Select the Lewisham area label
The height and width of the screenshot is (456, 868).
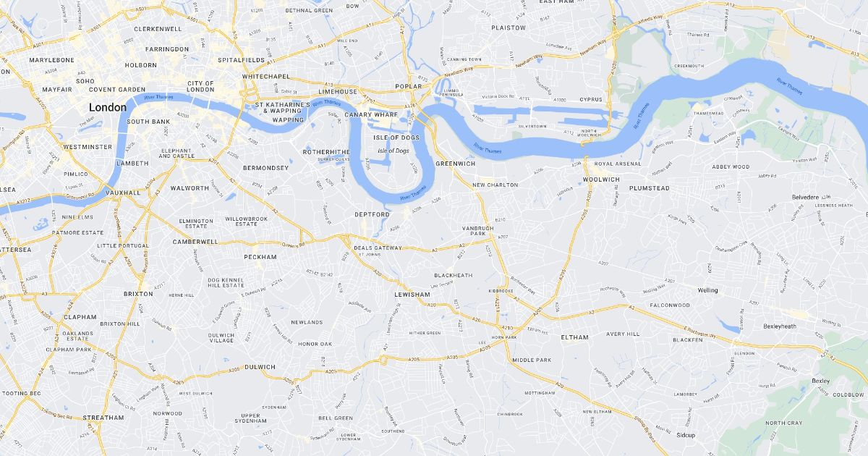point(412,295)
